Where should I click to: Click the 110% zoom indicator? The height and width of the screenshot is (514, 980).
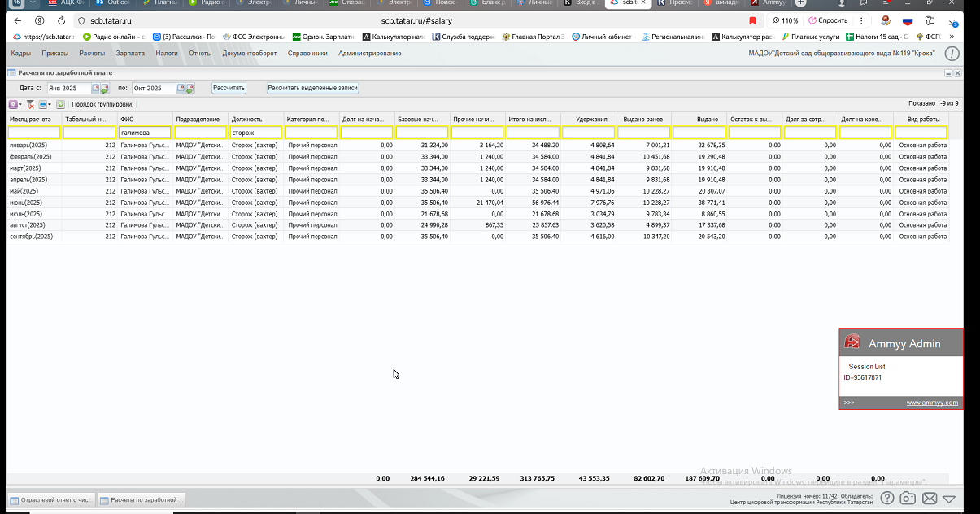(786, 20)
